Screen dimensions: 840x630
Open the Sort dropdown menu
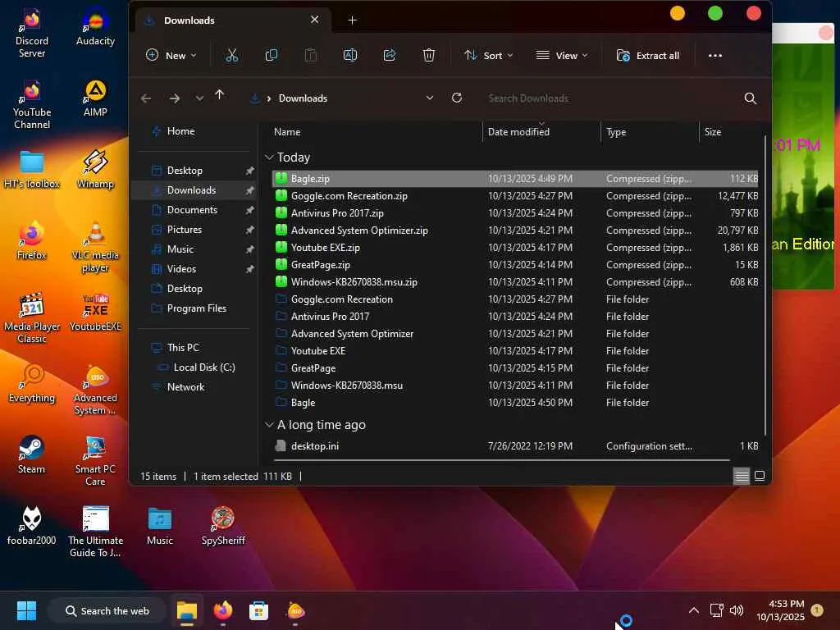pos(488,56)
